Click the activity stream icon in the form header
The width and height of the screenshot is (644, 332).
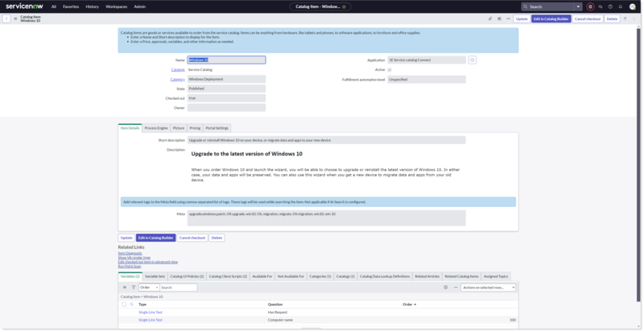(499, 19)
